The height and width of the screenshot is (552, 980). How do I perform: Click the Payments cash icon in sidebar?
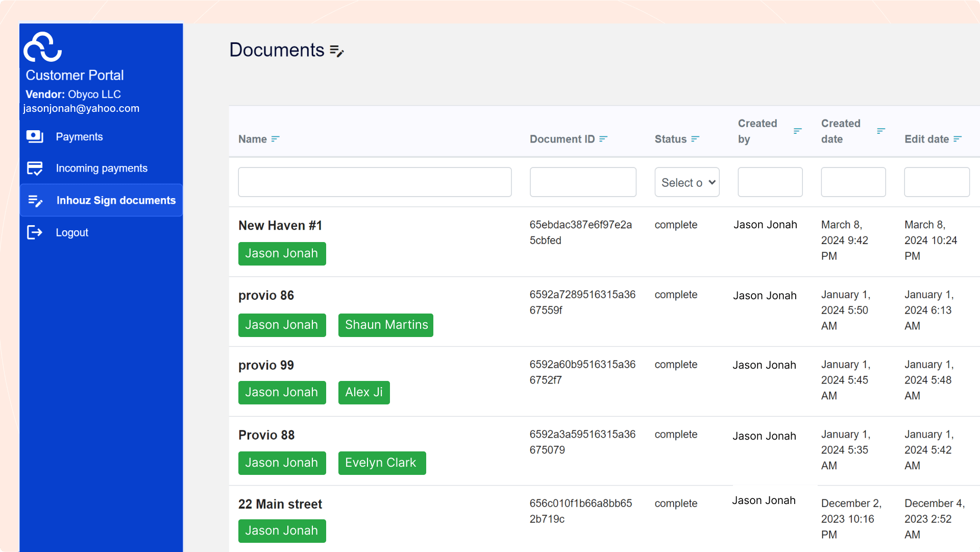click(x=35, y=136)
